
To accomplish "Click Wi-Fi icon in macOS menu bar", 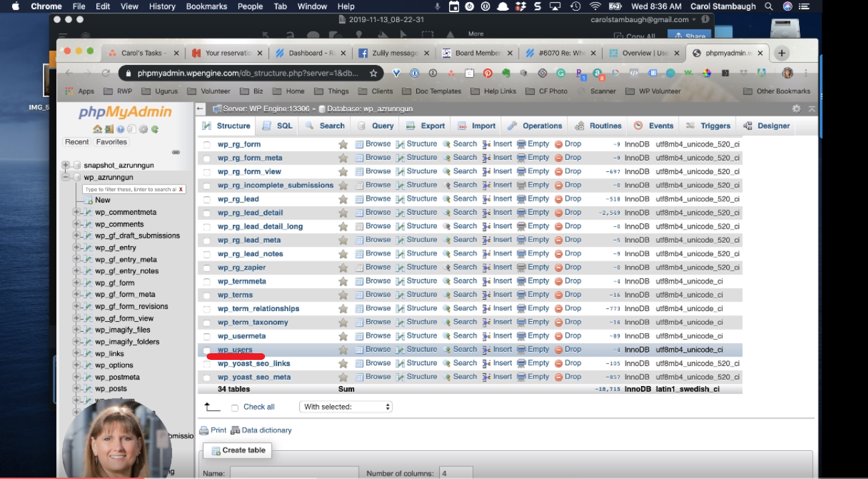I will tap(595, 6).
